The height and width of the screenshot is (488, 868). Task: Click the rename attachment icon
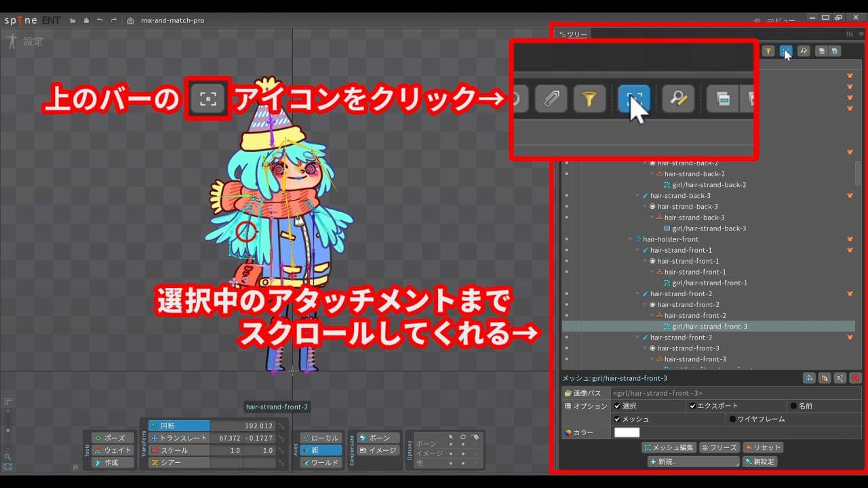840,378
